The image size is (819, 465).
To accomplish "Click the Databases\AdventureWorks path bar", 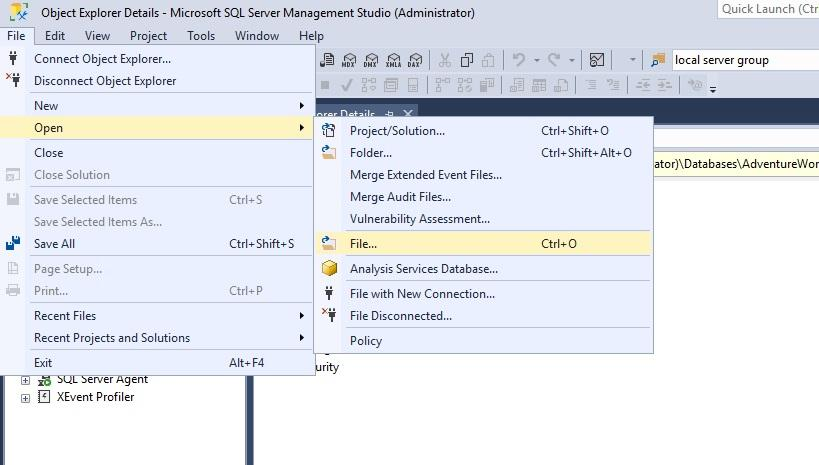I will 736,164.
